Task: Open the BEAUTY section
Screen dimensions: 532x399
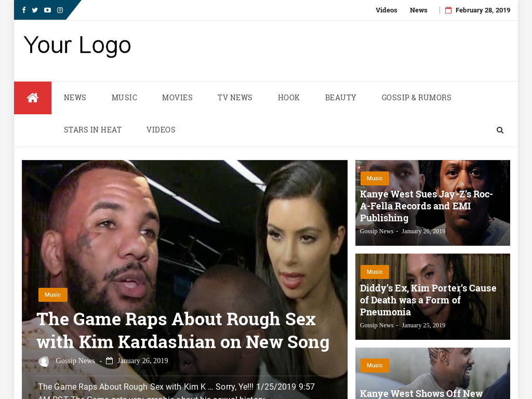Action: coord(340,97)
